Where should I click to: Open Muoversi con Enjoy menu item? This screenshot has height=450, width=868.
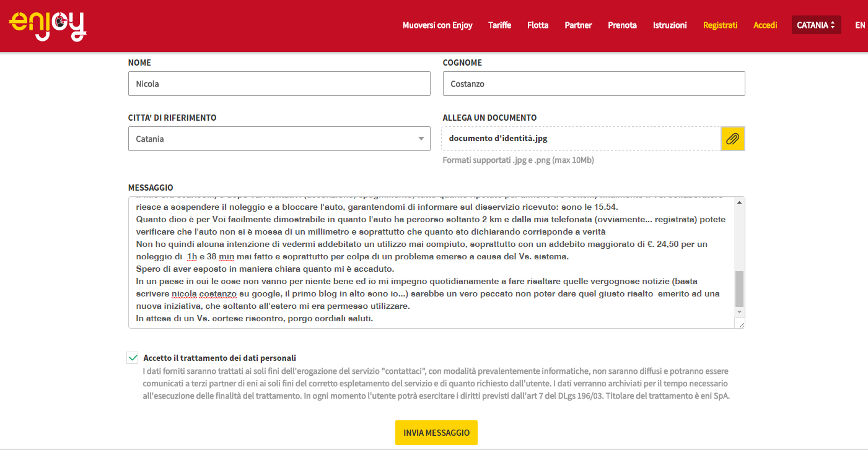(437, 25)
